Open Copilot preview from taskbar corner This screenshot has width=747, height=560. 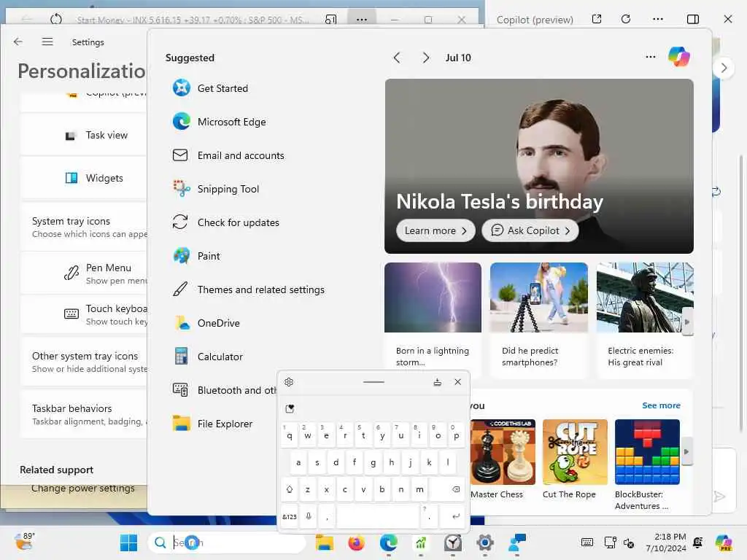pos(724,542)
